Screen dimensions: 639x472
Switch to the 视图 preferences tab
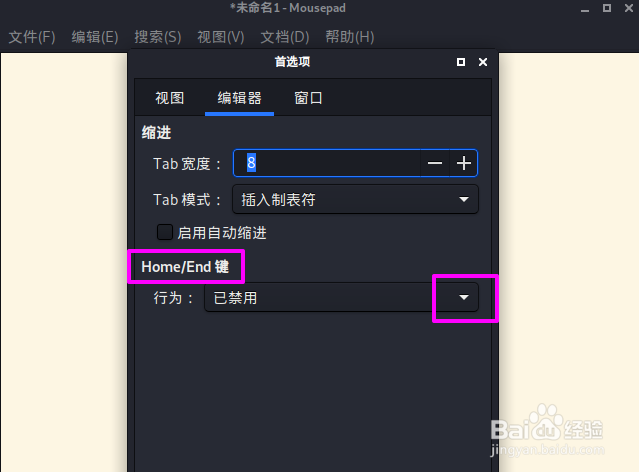pos(170,98)
